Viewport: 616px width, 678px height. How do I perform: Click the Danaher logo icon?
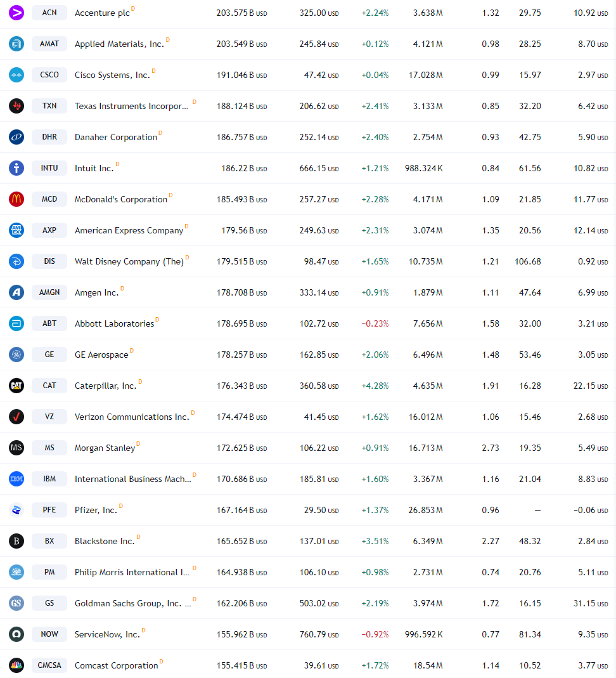coord(16,137)
